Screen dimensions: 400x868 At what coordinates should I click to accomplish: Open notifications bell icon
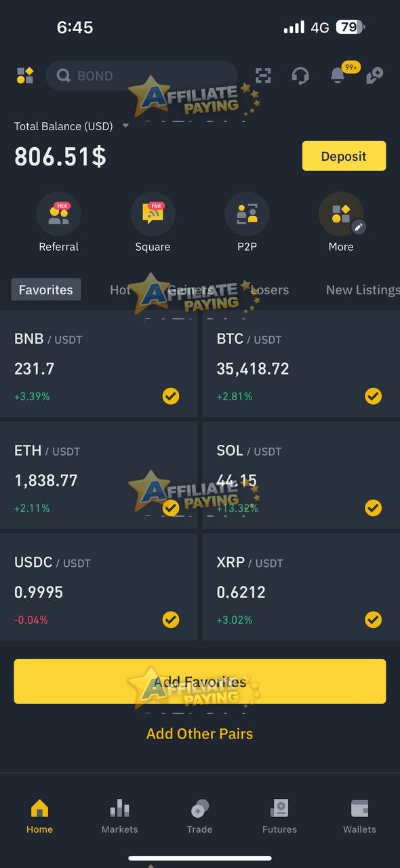coord(338,75)
